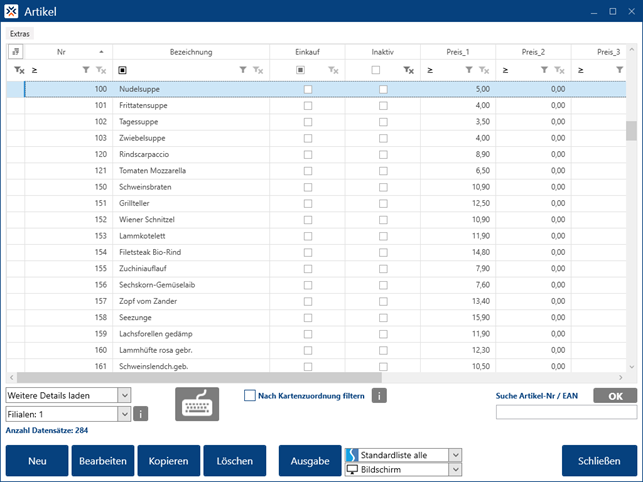Open the Standardliste alle dropdown
Viewport: 643px width, 482px height.
coord(456,455)
